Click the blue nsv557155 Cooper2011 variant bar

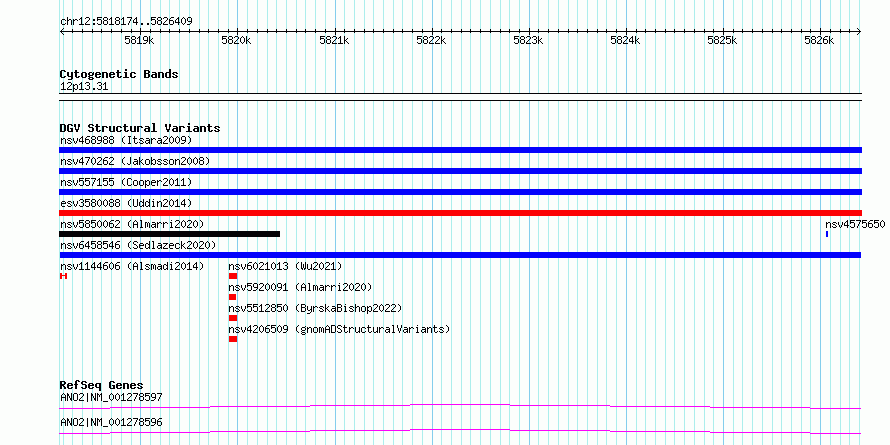pos(460,192)
